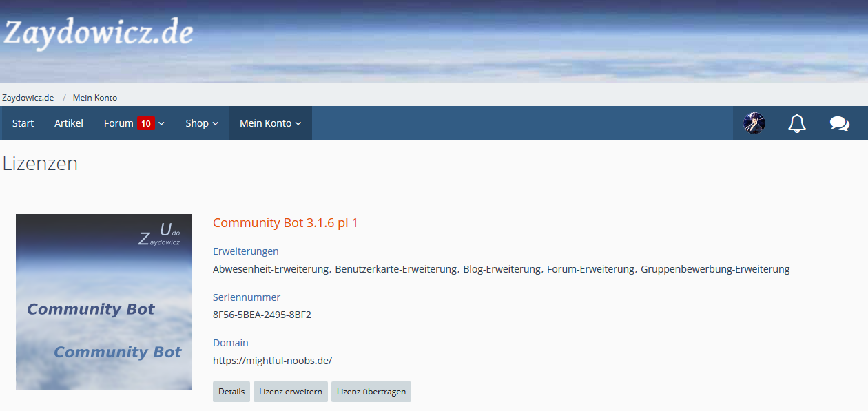
Task: Click the Details button
Action: (x=231, y=392)
